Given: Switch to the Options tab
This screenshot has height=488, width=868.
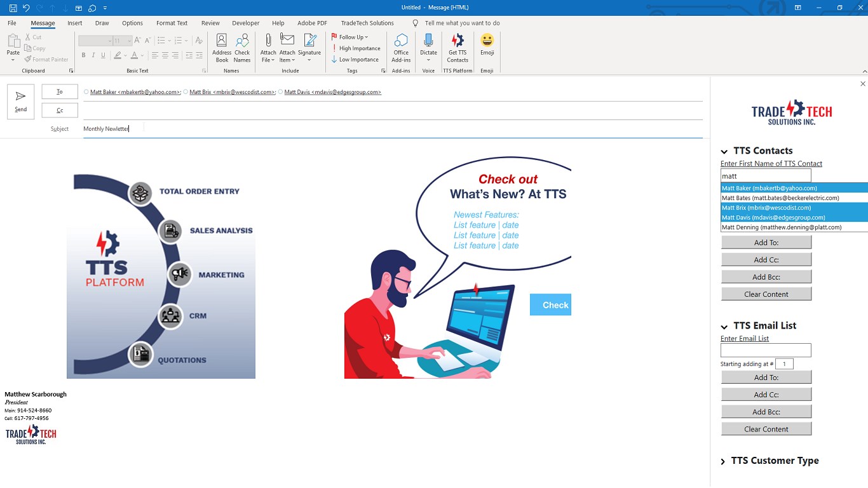Looking at the screenshot, I should (x=132, y=23).
